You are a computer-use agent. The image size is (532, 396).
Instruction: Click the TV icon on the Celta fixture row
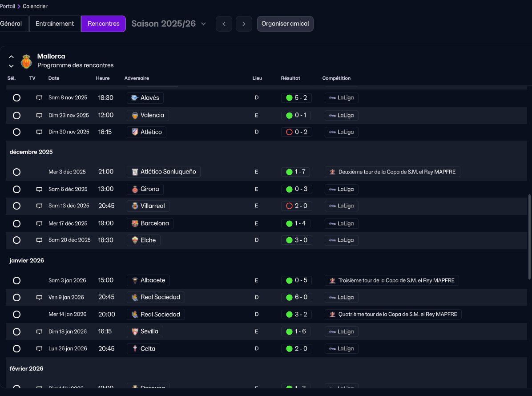pyautogui.click(x=39, y=349)
